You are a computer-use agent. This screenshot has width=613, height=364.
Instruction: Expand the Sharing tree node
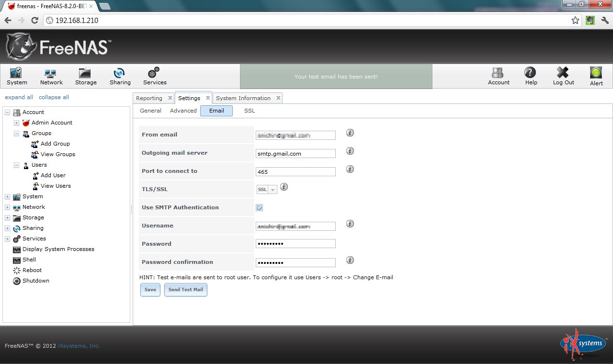click(7, 228)
